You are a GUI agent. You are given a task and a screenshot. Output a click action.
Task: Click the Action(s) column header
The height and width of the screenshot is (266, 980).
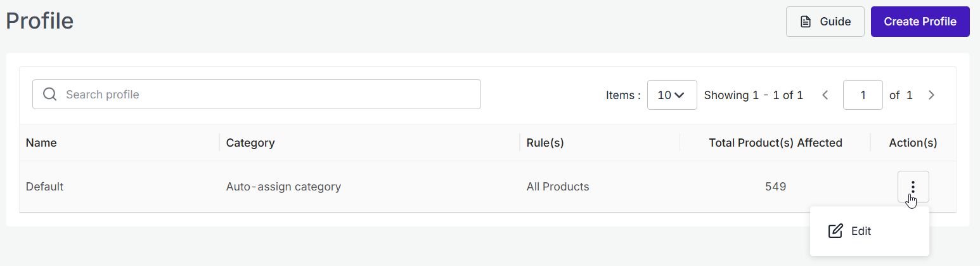coord(913,143)
